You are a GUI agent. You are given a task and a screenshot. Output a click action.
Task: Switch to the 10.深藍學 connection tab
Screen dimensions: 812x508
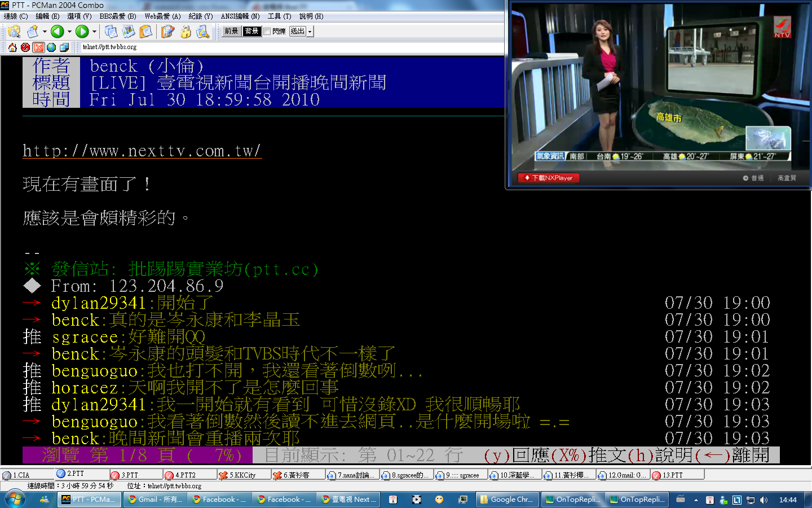(514, 475)
